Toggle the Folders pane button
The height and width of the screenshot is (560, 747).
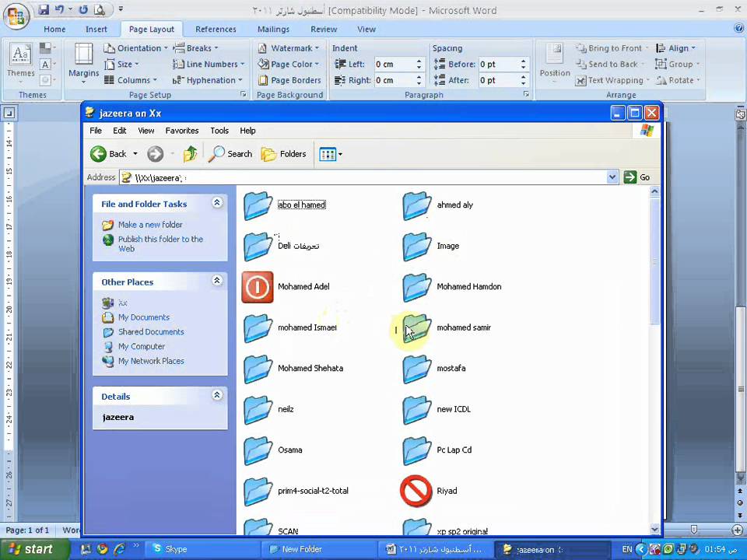click(x=284, y=154)
